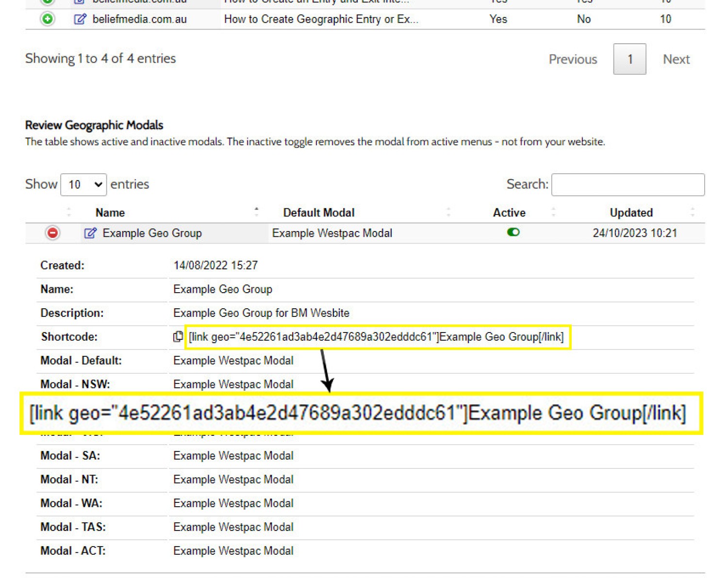Collapse the Example Geo Group row details
728x581 pixels.
[x=52, y=233]
